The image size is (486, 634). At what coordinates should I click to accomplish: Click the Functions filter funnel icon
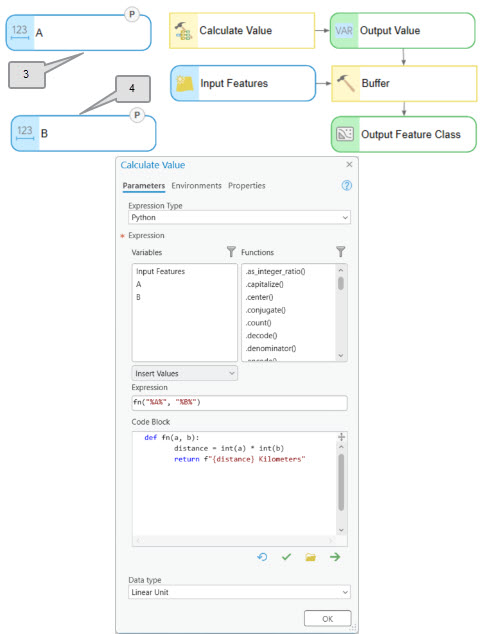pos(340,252)
